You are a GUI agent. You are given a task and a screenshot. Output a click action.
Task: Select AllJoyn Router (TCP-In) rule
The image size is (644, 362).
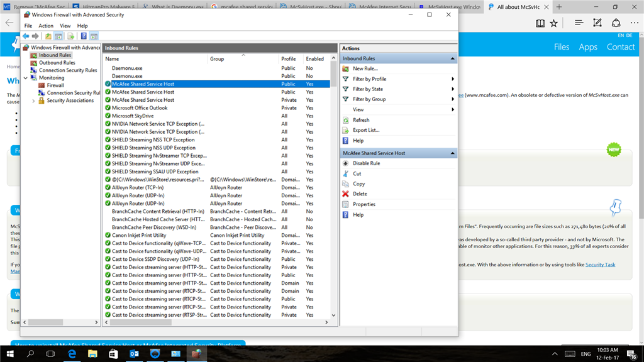(x=216, y=187)
